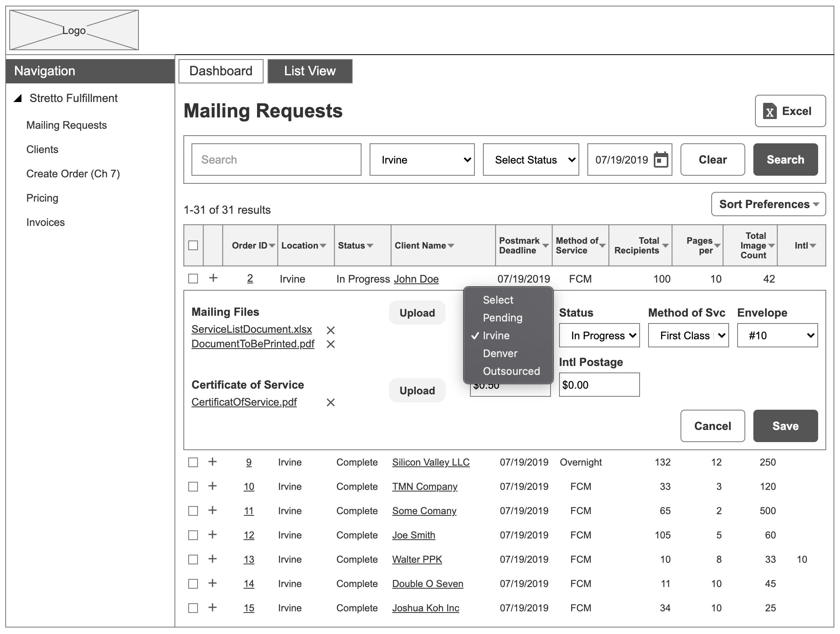
Task: Check the box for order 12 Joe Smith
Action: (193, 535)
